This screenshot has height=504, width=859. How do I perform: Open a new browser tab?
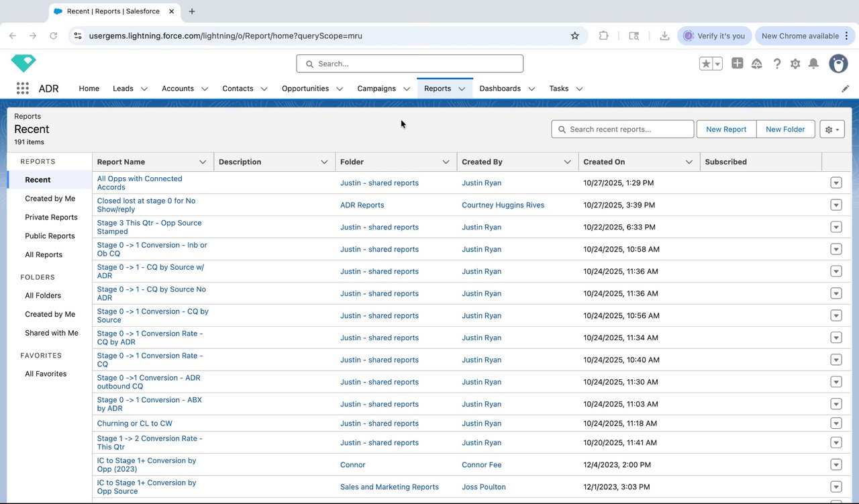click(x=192, y=11)
